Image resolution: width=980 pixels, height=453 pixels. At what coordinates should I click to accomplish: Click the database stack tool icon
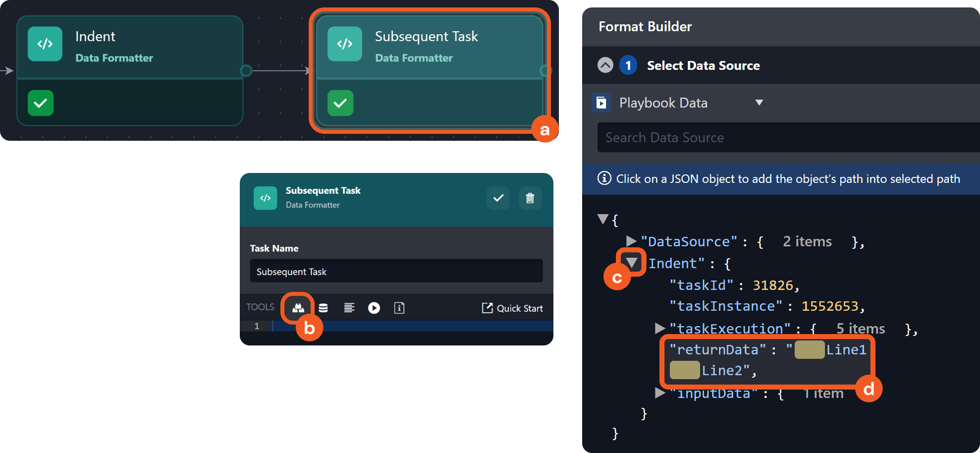click(323, 308)
